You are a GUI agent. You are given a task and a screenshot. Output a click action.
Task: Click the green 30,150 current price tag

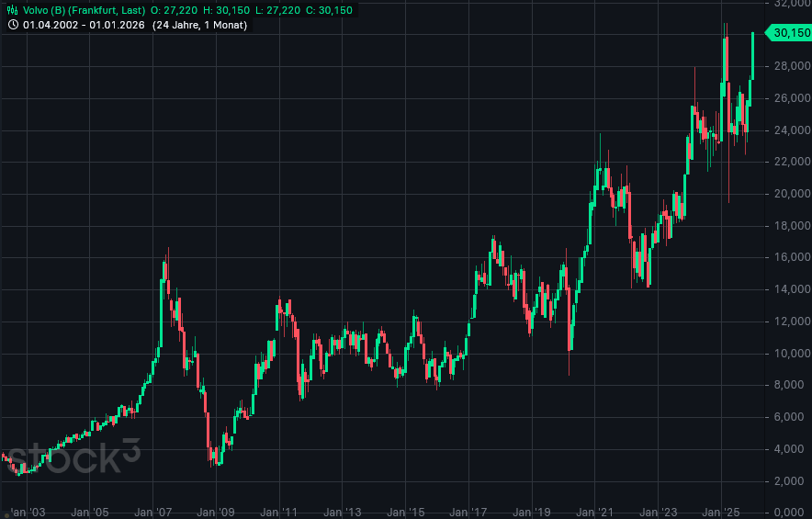790,33
